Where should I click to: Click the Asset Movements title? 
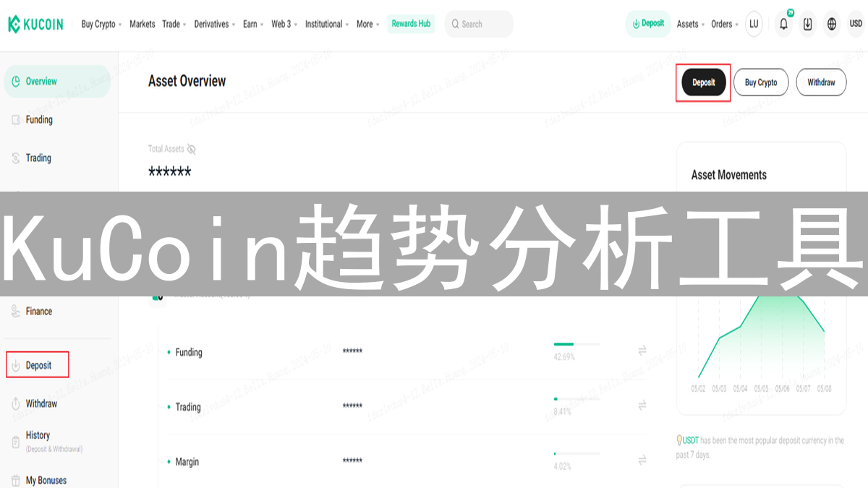click(x=728, y=175)
